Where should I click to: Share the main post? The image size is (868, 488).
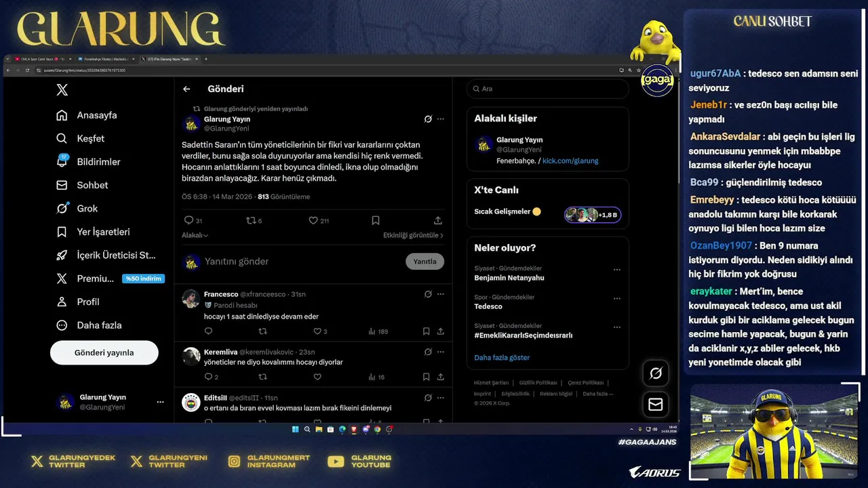438,220
